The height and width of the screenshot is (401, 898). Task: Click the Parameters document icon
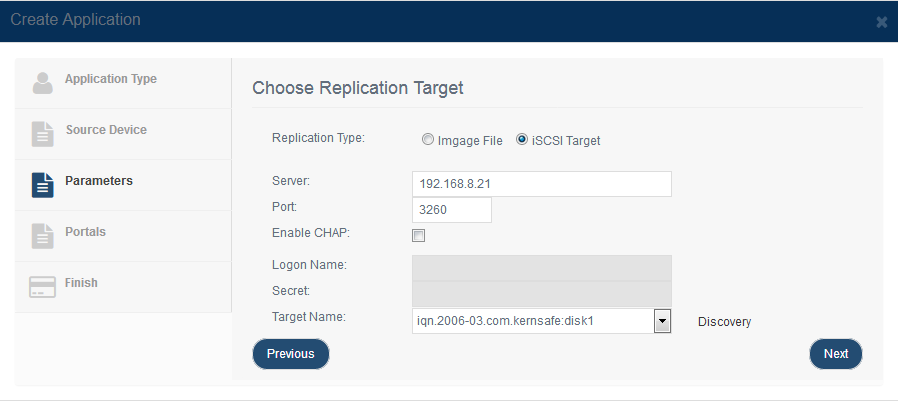[42, 185]
